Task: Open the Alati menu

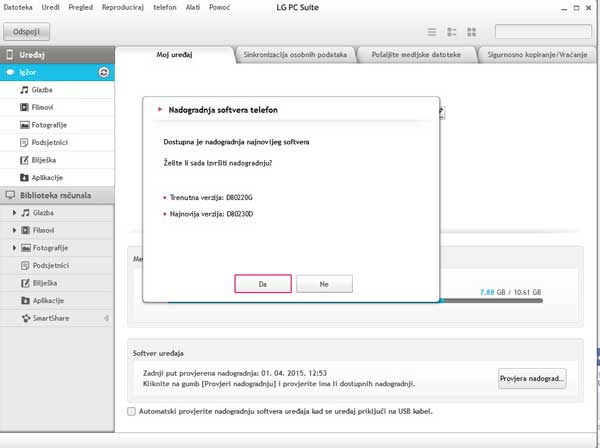Action: [193, 7]
